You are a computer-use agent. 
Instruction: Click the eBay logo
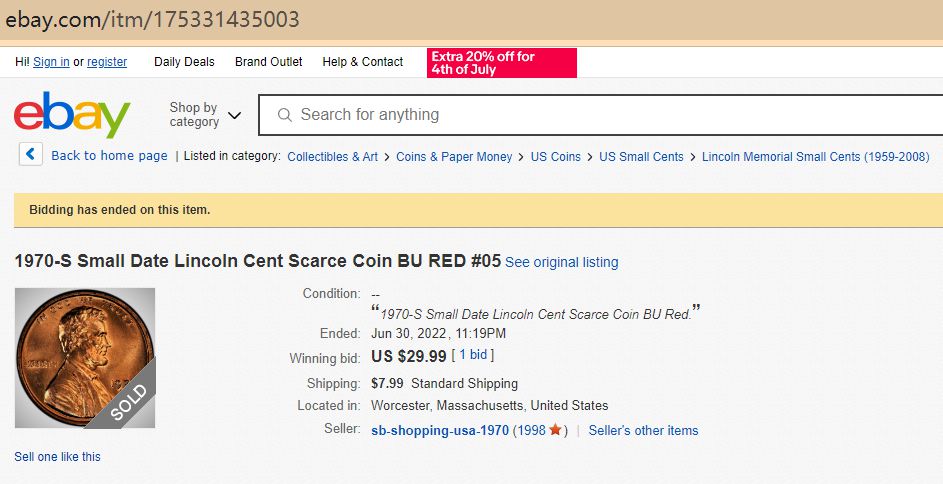pyautogui.click(x=72, y=115)
